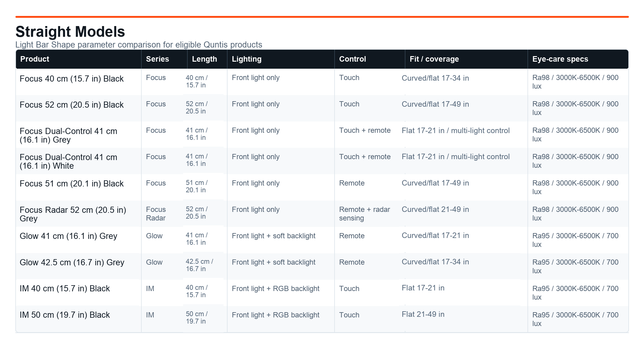Viewport: 644px width, 349px height.
Task: Click the Series column header
Action: point(164,59)
